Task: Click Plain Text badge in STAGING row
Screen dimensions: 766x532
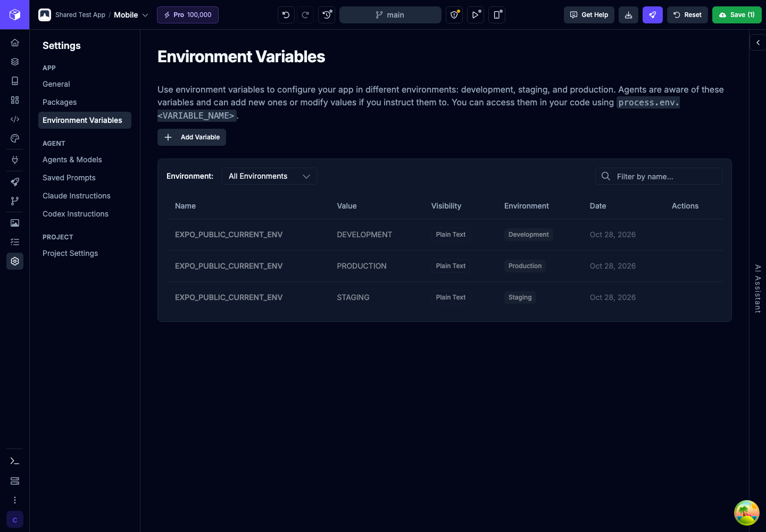Action: [451, 297]
